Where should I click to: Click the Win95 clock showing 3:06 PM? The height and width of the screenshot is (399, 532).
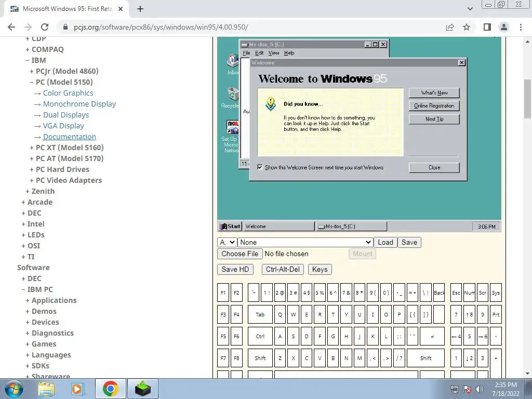[486, 227]
